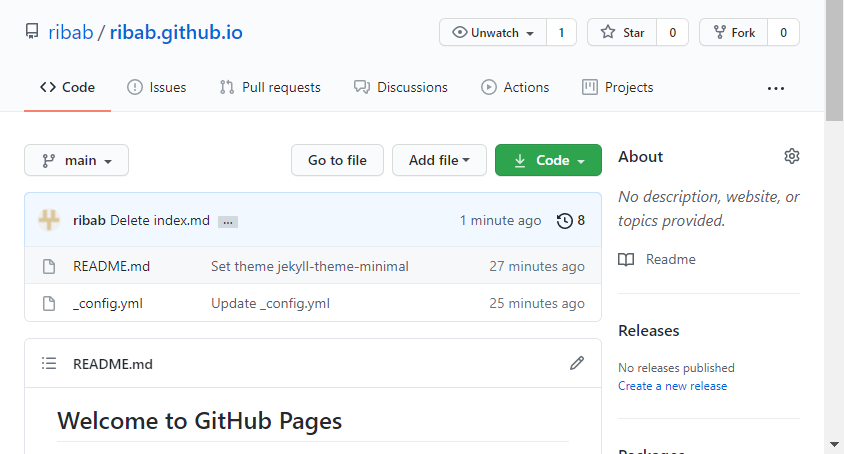The image size is (844, 454).
Task: Click the page vertical scrollbar thumb
Action: [834, 60]
